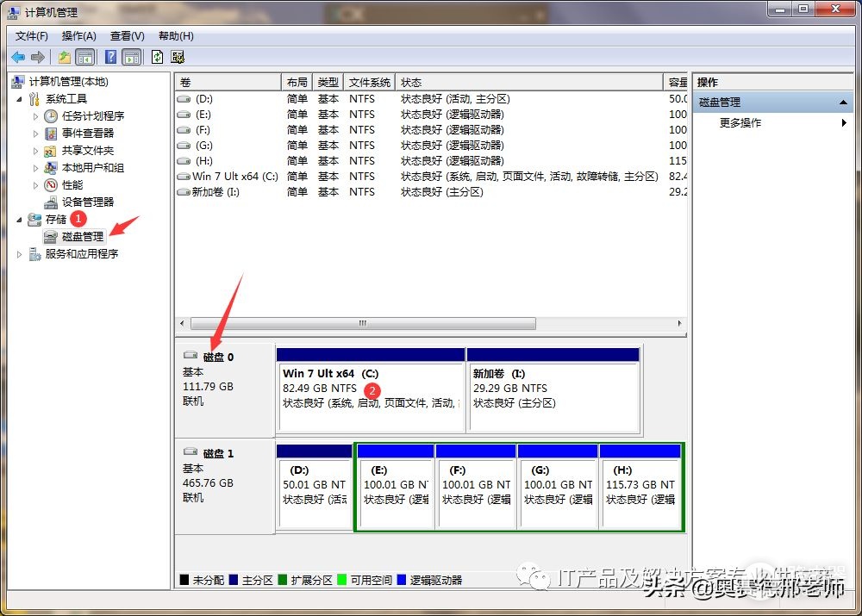Viewport: 862px width, 616px height.
Task: Click the 磁盘管理 header in the 操作 pane
Action: point(773,103)
